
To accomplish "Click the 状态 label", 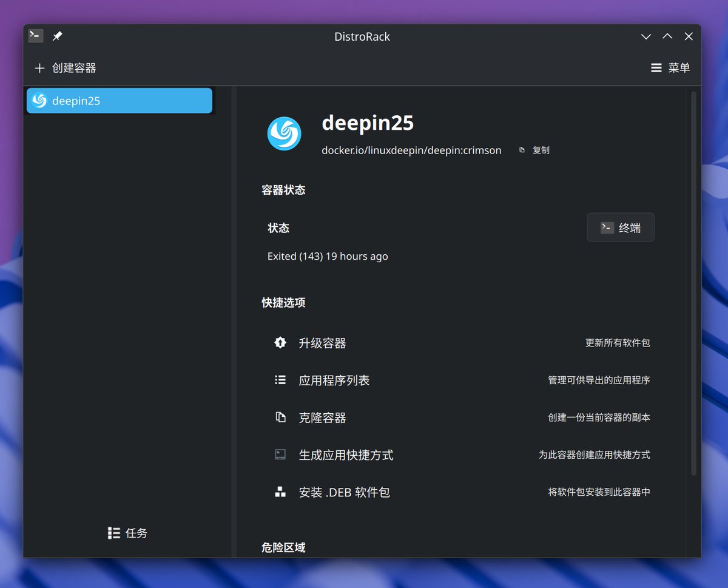I will point(278,228).
